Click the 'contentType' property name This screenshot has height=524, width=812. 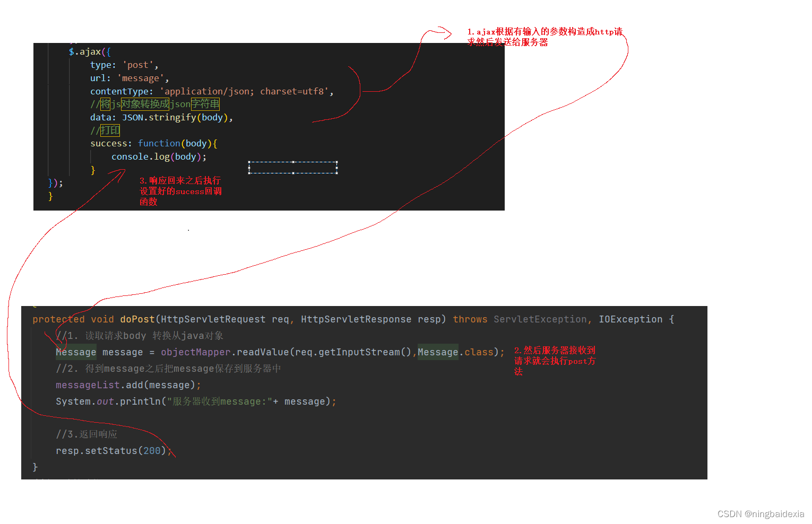click(x=119, y=91)
